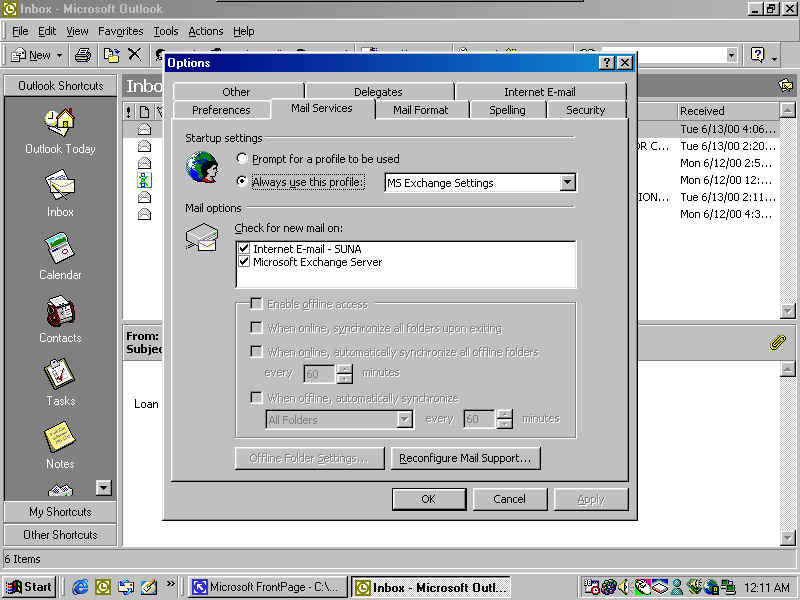Expand Other Shortcuts group
This screenshot has width=800, height=600.
(60, 535)
